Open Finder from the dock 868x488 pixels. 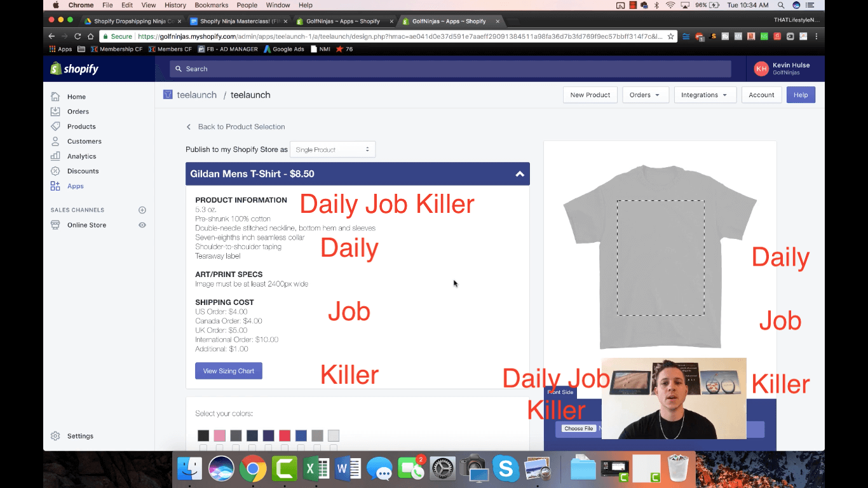tap(189, 470)
